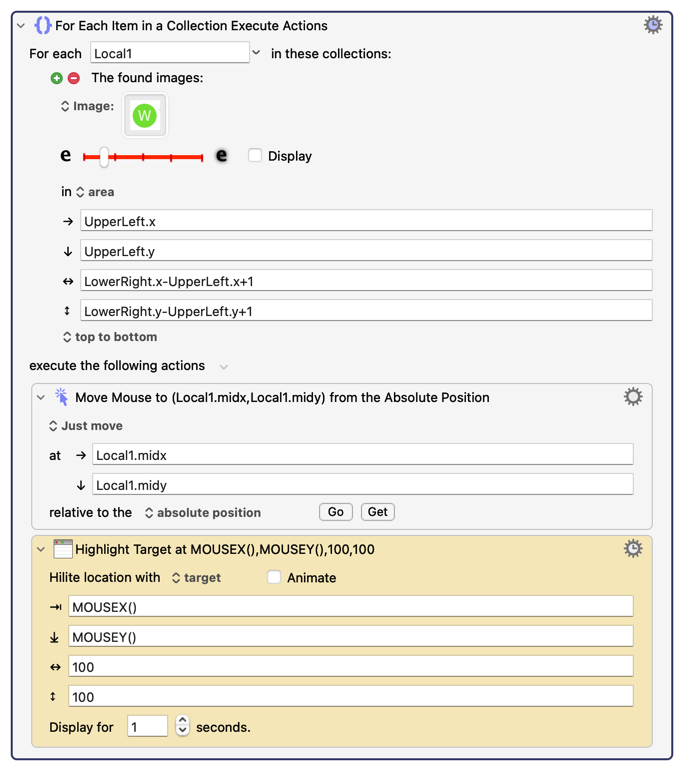Open the 'absolute position' popup menu

202,513
